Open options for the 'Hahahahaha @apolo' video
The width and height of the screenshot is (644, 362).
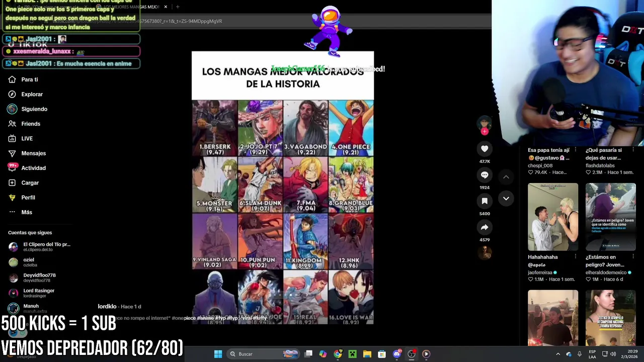(x=576, y=257)
